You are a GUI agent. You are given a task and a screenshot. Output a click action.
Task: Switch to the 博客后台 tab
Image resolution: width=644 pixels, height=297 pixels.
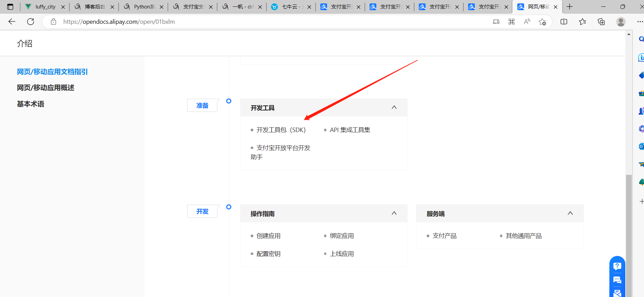pos(94,7)
